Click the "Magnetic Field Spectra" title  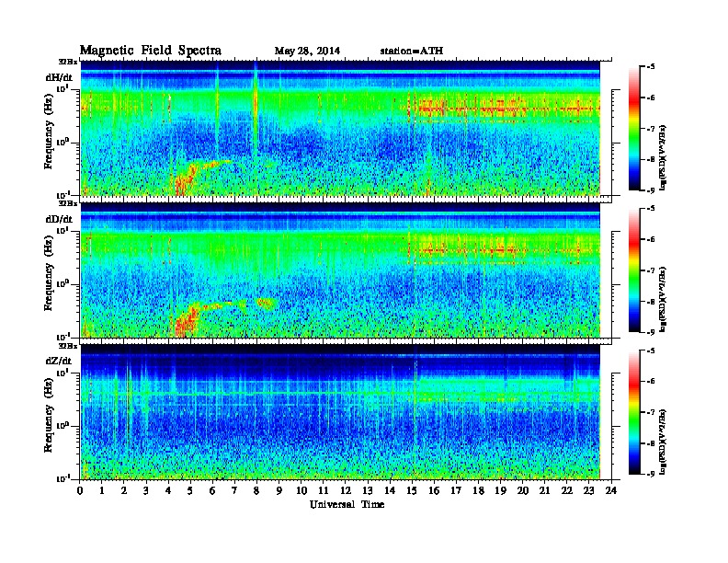pos(151,51)
